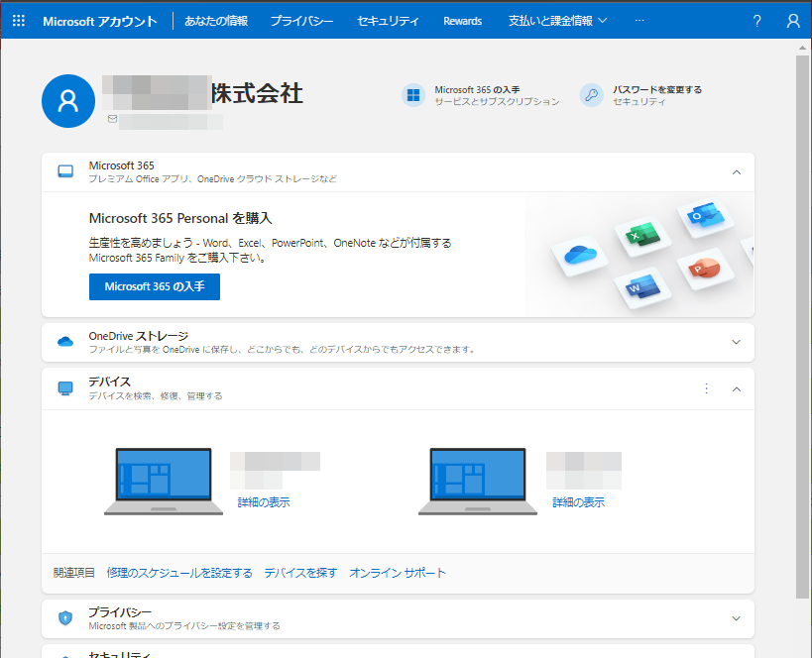Open the あなたの情報 tab

tap(216, 21)
